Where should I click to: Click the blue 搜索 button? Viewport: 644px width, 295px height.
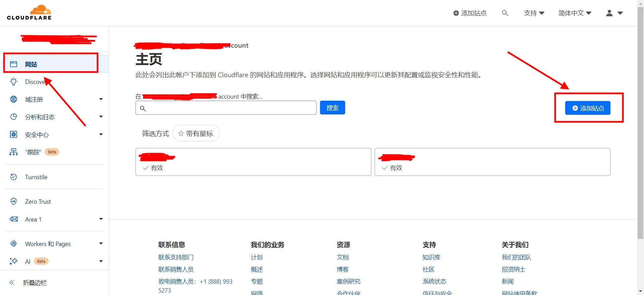click(332, 108)
